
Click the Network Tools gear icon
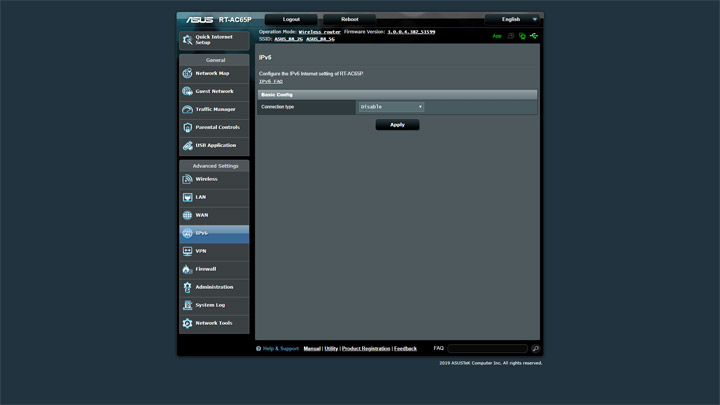187,323
